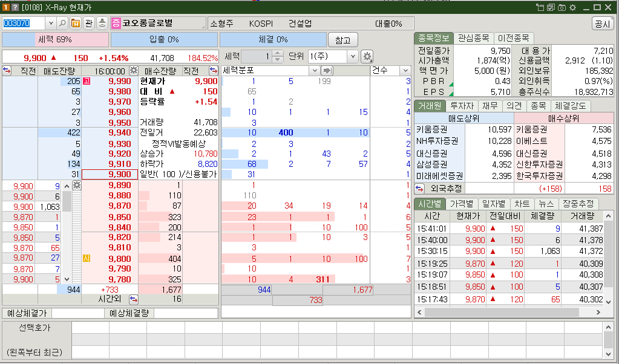
Task: Click the 세력 number input field
Action: coord(257,56)
